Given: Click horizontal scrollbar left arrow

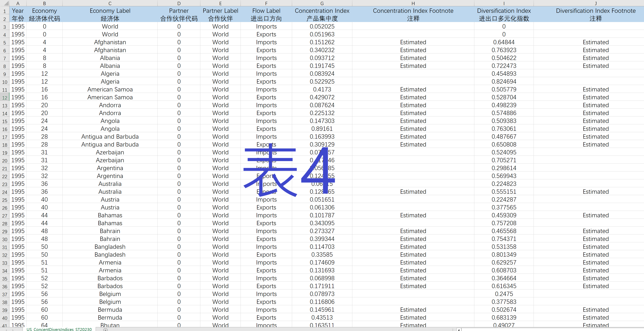Looking at the screenshot, I should pos(459,329).
